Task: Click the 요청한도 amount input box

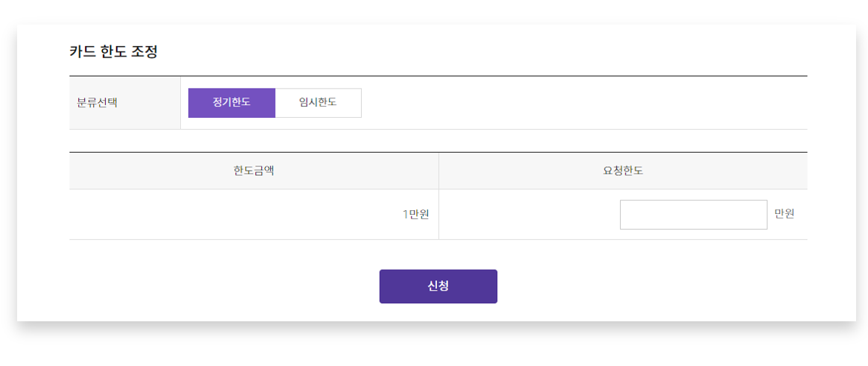Action: click(x=693, y=215)
